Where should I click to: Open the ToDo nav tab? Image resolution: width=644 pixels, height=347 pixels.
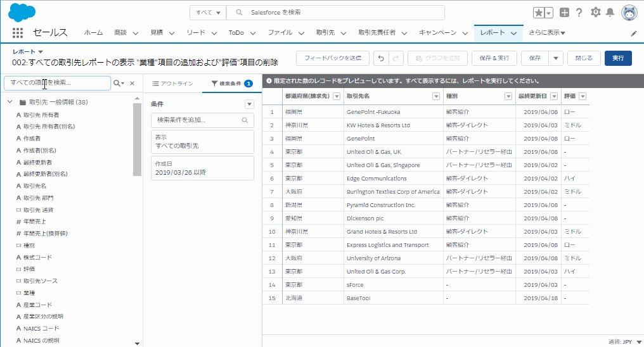[x=236, y=33]
